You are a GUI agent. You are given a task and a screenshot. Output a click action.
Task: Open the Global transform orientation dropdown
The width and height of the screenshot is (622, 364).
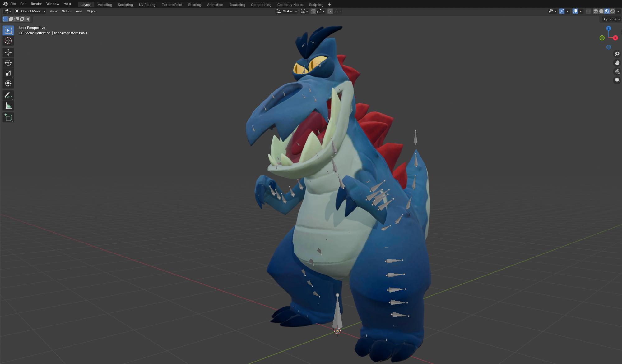[x=287, y=11]
